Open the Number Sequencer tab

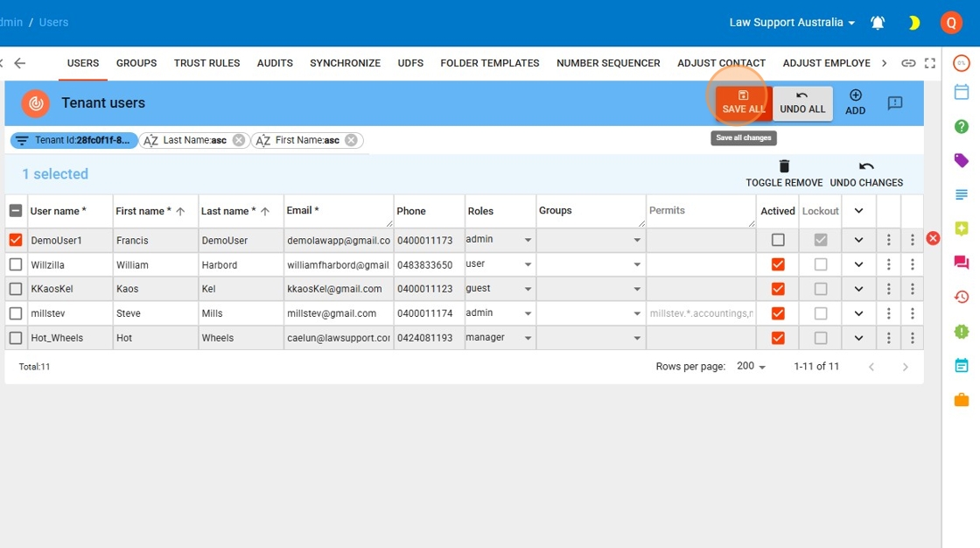(608, 63)
